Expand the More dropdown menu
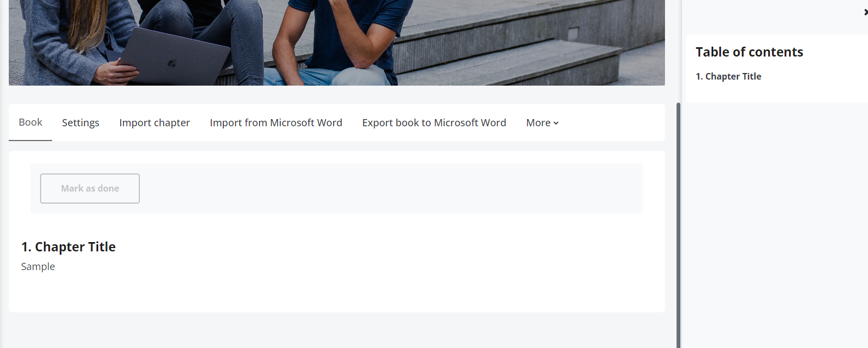This screenshot has width=868, height=348. tap(542, 123)
